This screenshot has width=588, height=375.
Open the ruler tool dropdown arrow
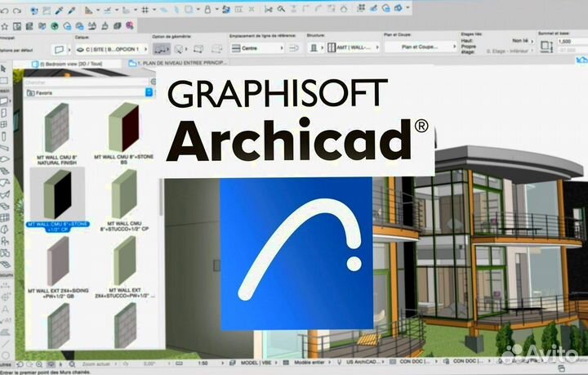click(97, 10)
